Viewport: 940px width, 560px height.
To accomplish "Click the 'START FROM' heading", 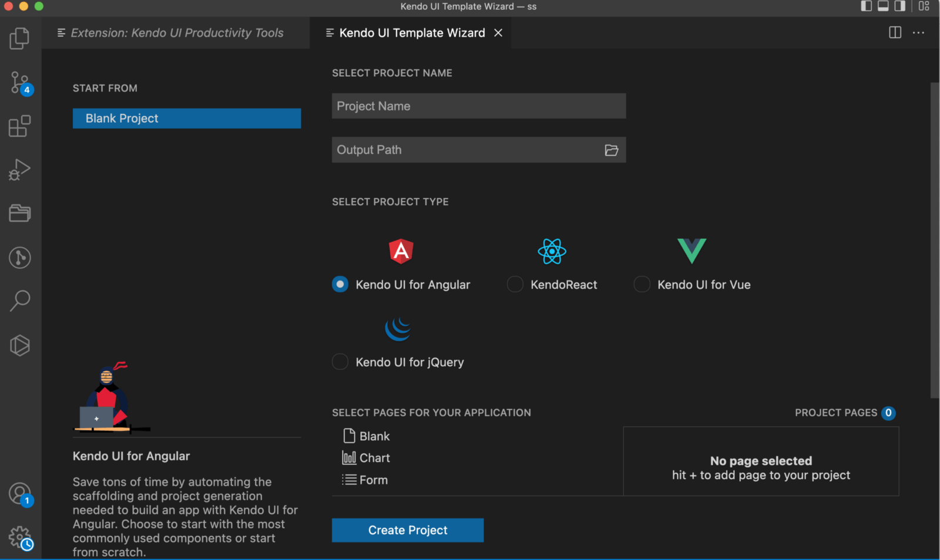I will pos(105,88).
